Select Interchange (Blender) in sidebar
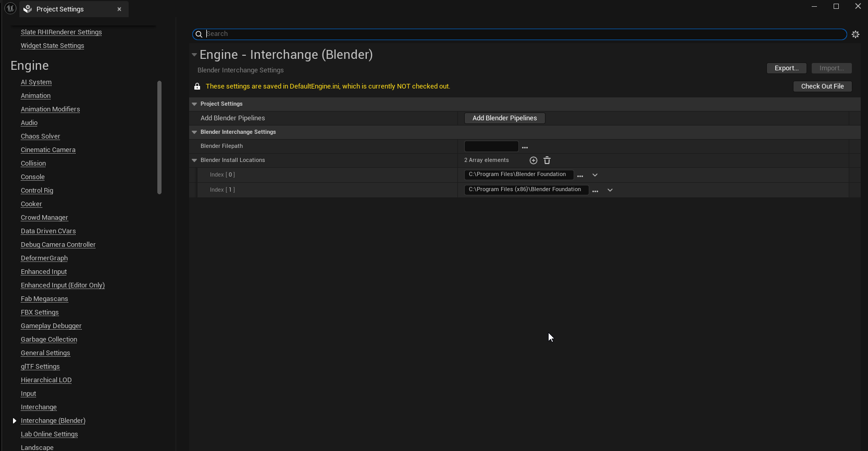This screenshot has width=868, height=451. 53,421
